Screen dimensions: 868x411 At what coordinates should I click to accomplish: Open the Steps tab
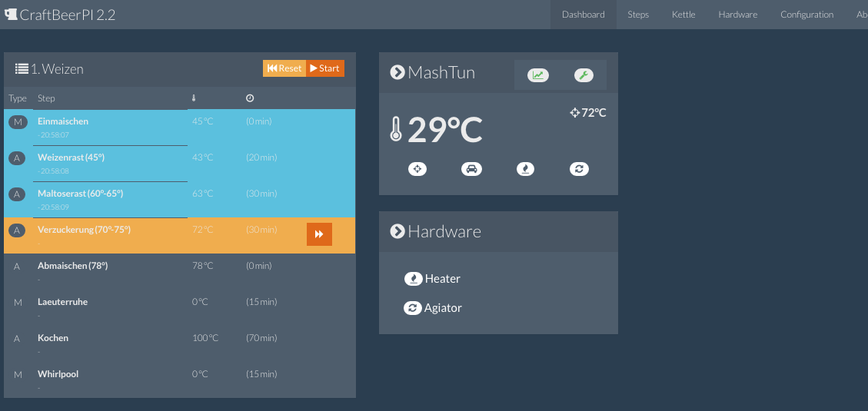click(x=638, y=15)
